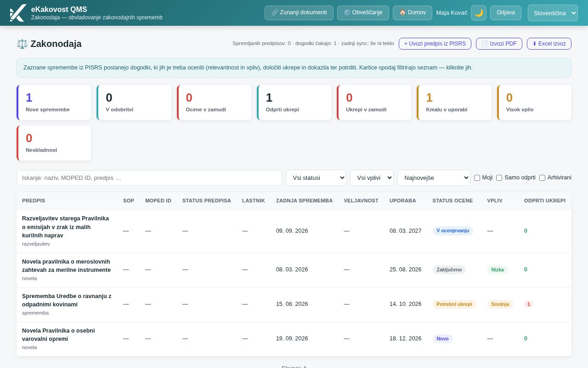Click the V ocenjevanju status badge
Screen dimensions: 588x368
452,231
